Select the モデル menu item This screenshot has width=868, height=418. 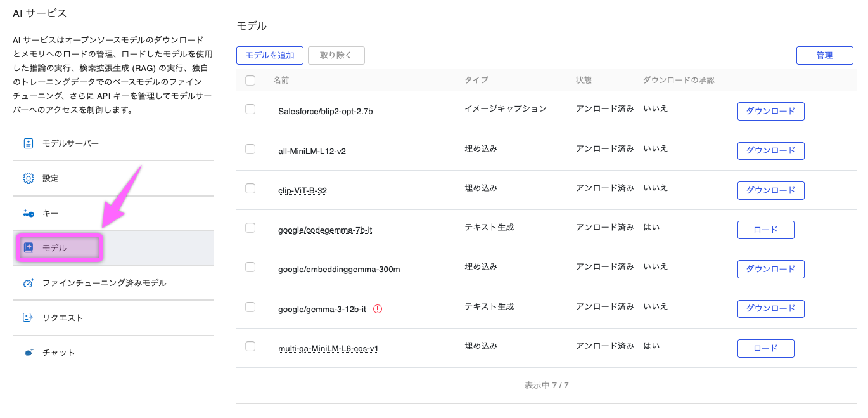113,248
